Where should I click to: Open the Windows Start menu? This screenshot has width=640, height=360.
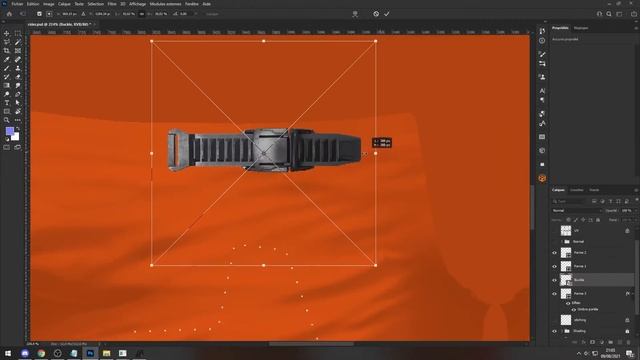point(8,353)
